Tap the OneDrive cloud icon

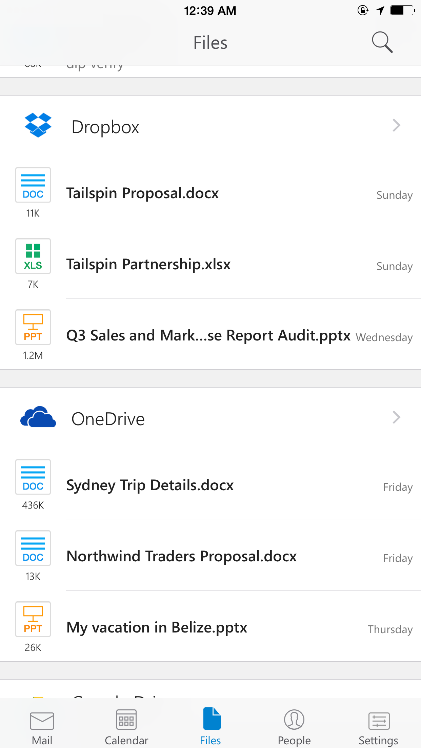point(38,417)
